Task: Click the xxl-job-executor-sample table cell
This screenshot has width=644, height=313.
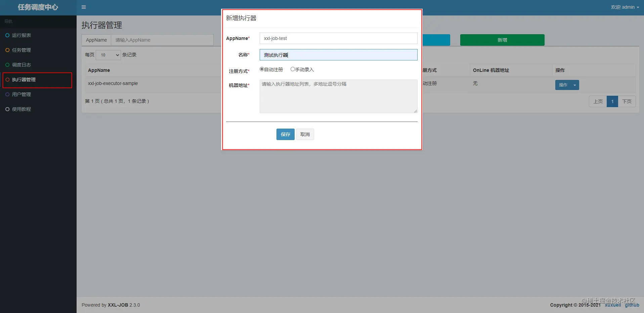Action: coord(113,83)
